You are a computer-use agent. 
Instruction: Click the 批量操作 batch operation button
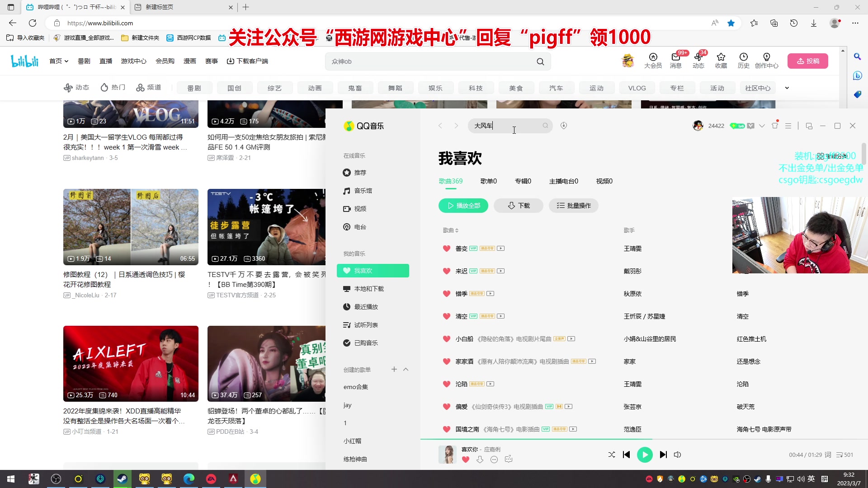(x=574, y=206)
